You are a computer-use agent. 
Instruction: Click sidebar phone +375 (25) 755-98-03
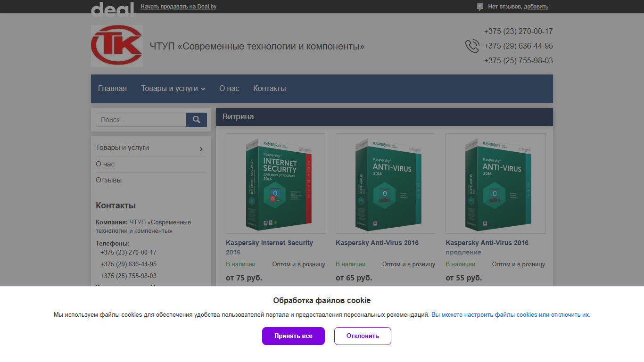click(x=128, y=276)
